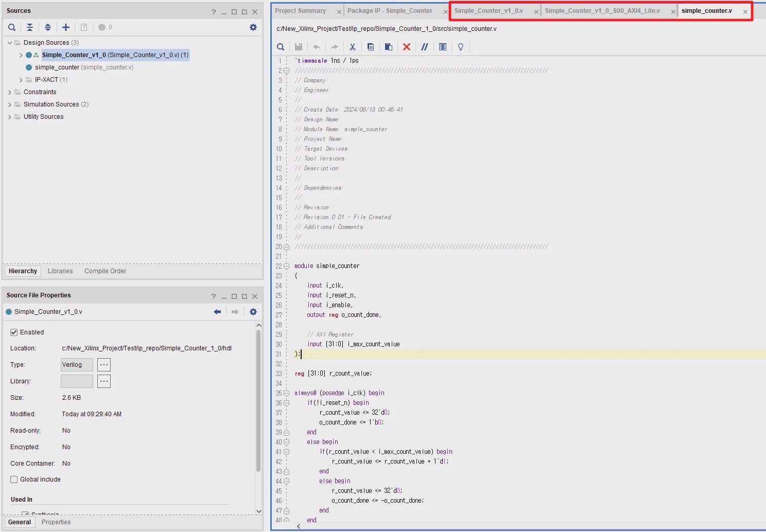
Task: Redo the edit in editor toolbar
Action: [x=335, y=47]
